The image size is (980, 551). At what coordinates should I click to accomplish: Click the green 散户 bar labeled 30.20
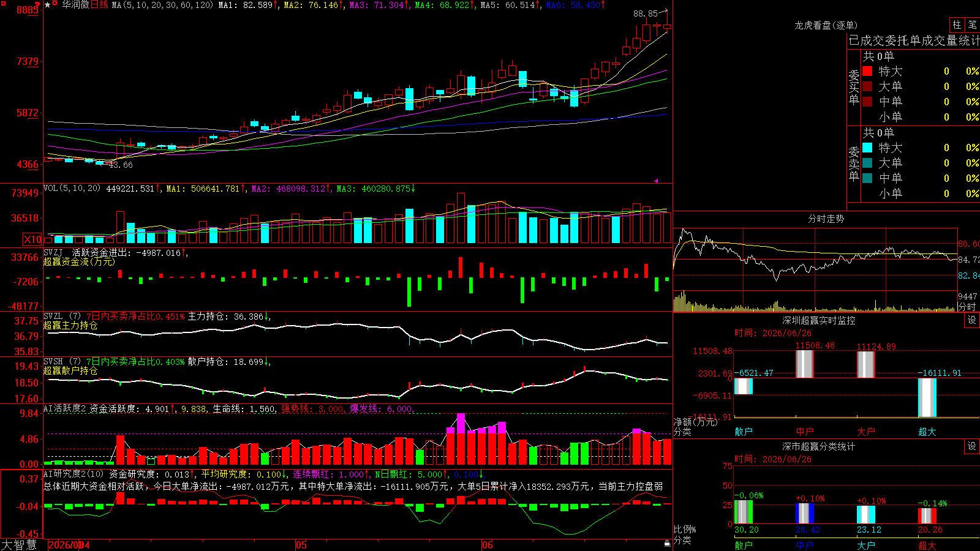click(x=744, y=512)
